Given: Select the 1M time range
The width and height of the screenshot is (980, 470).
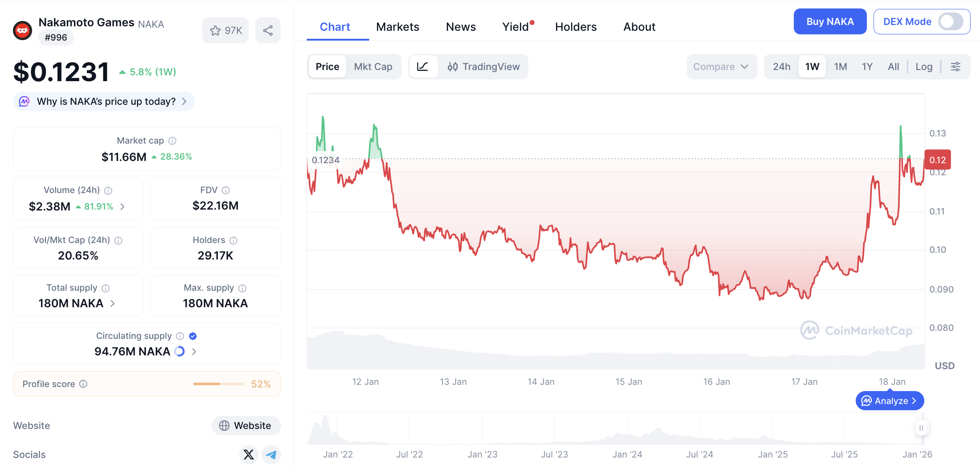Looking at the screenshot, I should click(840, 67).
